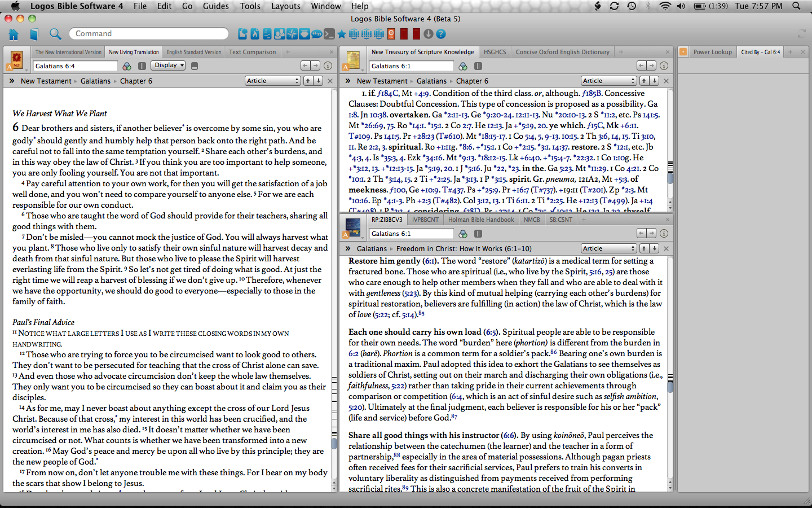Go to next article in NLT panel
The image size is (812, 508).
coord(319,81)
